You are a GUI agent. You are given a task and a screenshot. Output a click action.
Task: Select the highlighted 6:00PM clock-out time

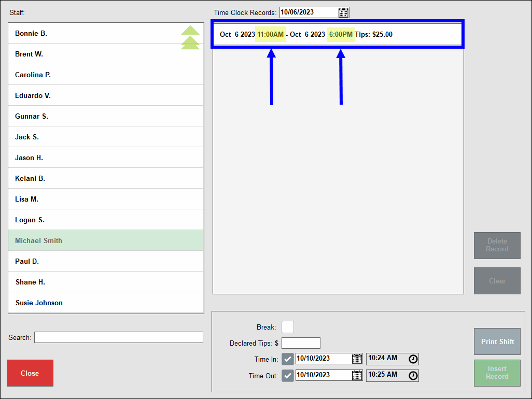click(x=341, y=34)
